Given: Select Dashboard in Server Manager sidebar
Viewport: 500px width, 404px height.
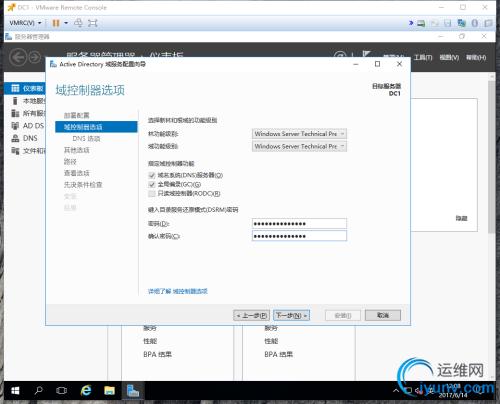Looking at the screenshot, I should (25, 88).
